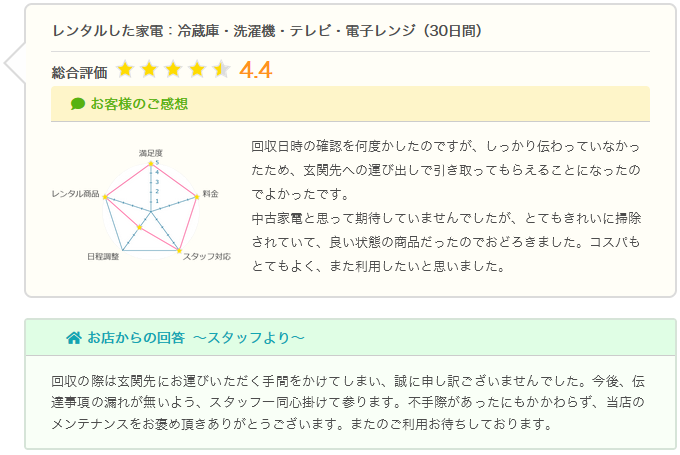This screenshot has width=680, height=455.
Task: Click the staff reply paragraph text
Action: coord(348,403)
